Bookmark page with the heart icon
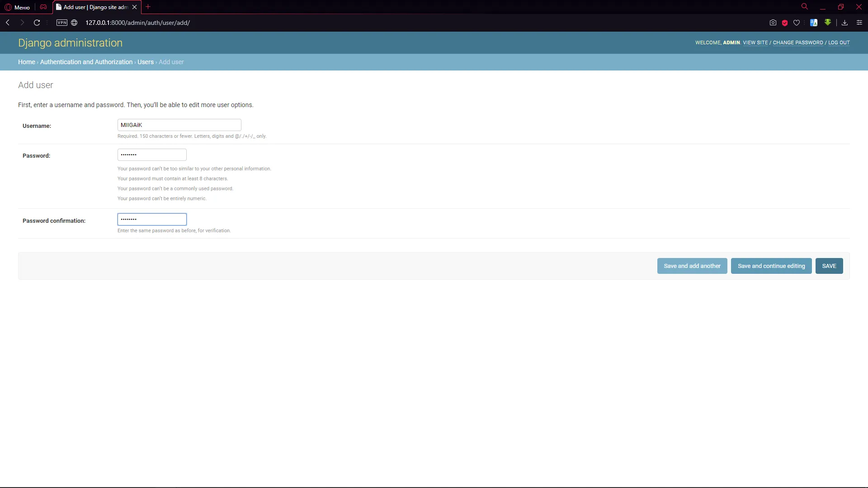This screenshot has height=488, width=868. point(797,23)
